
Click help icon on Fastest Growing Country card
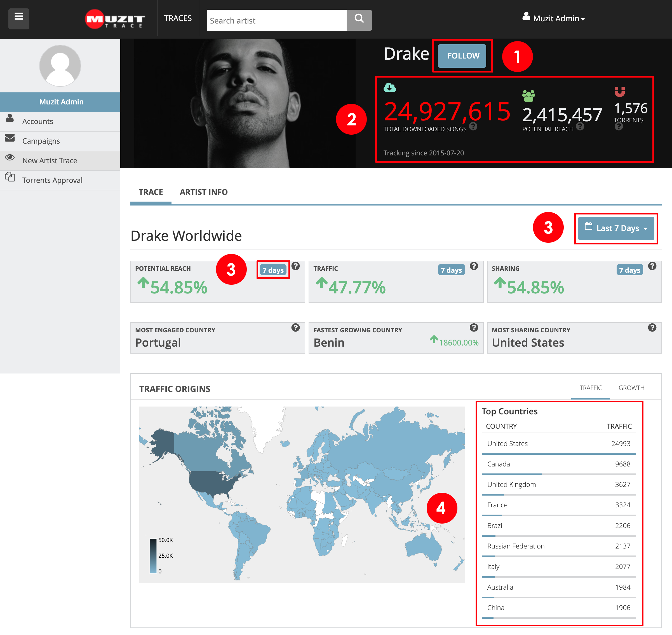474,328
